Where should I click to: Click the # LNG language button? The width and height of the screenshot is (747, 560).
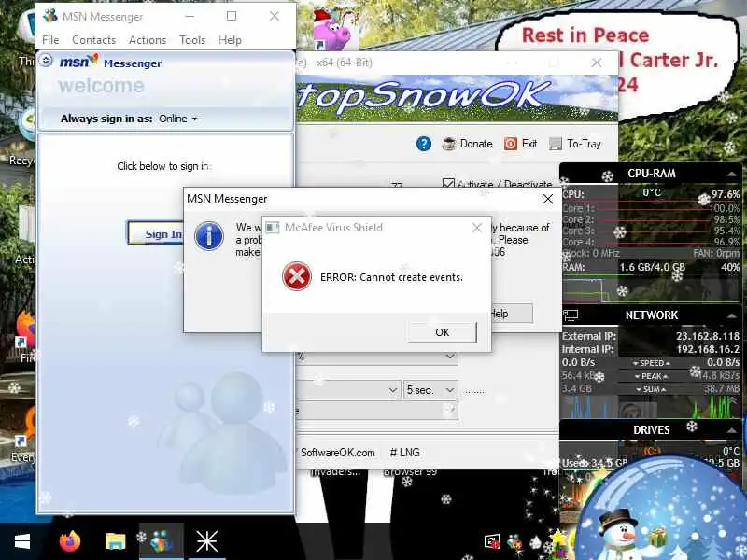pos(404,453)
